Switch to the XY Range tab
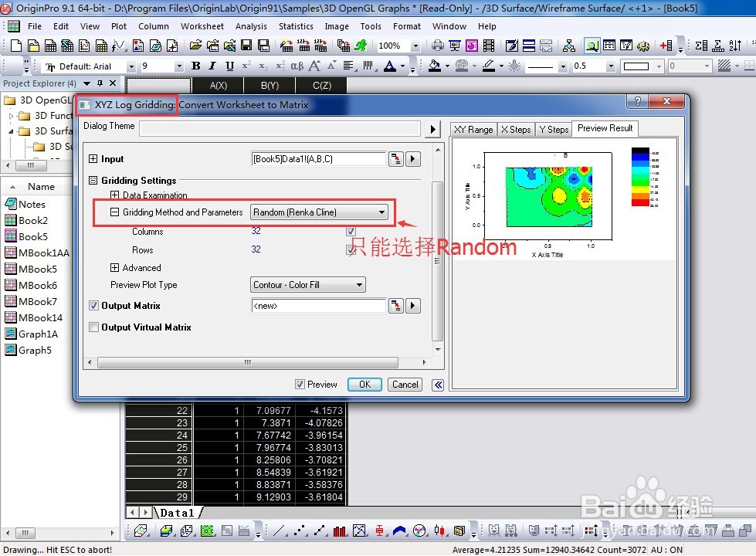 (473, 129)
